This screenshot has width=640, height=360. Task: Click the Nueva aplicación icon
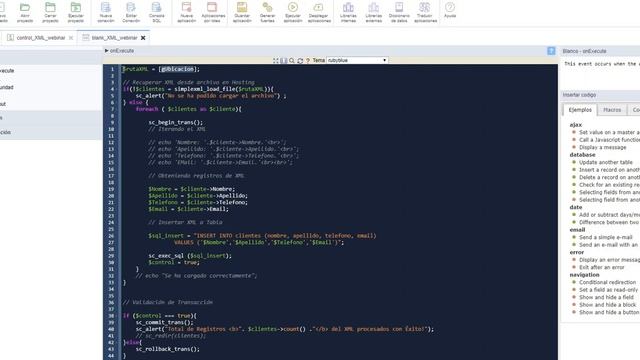187,12
